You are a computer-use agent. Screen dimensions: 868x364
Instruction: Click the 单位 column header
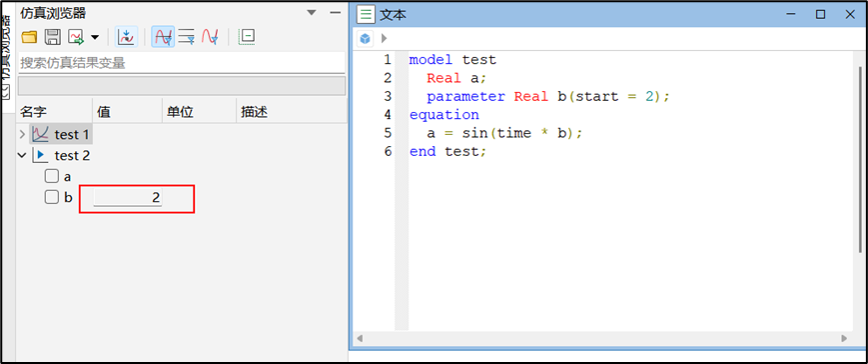tap(200, 112)
